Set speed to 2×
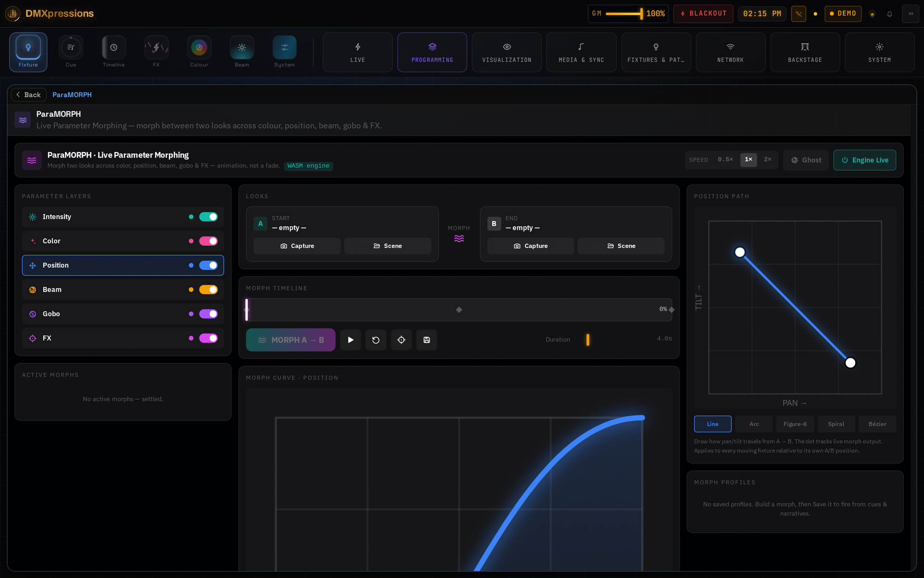 (x=768, y=159)
